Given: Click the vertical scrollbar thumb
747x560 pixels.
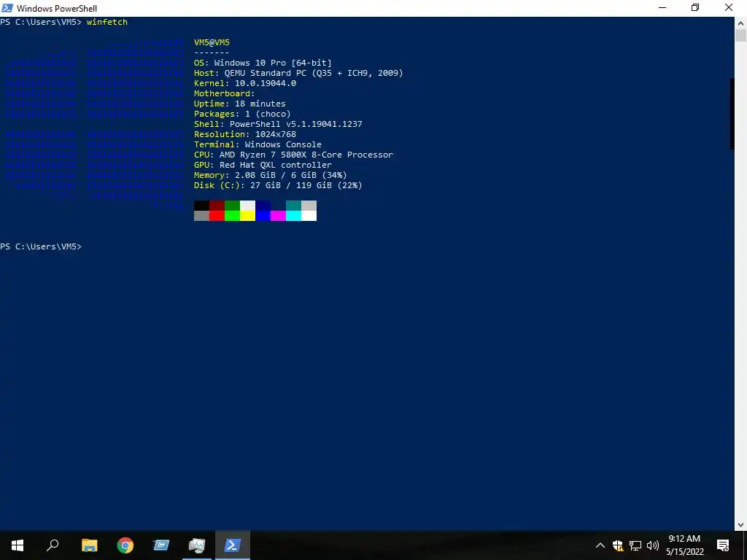Looking at the screenshot, I should (741, 35).
